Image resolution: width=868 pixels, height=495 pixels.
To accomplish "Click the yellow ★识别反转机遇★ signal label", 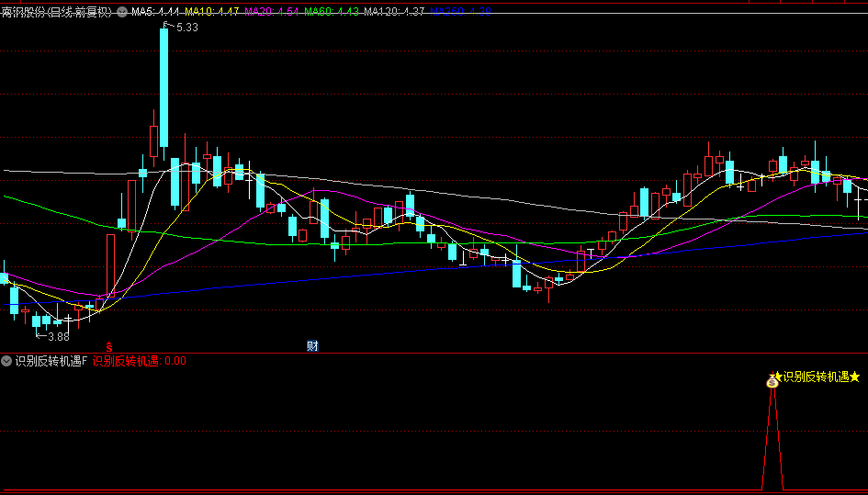I will pos(817,377).
